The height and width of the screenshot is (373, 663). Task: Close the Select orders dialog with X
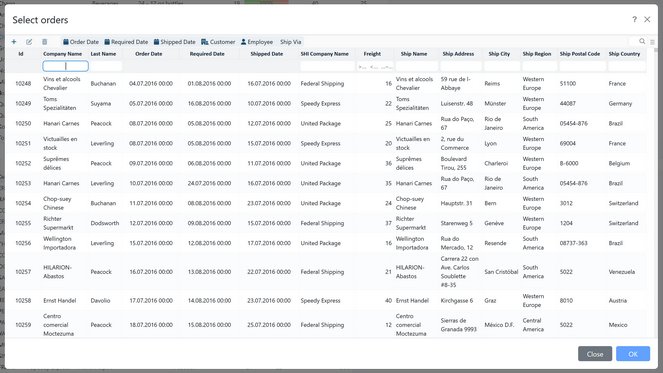[647, 19]
